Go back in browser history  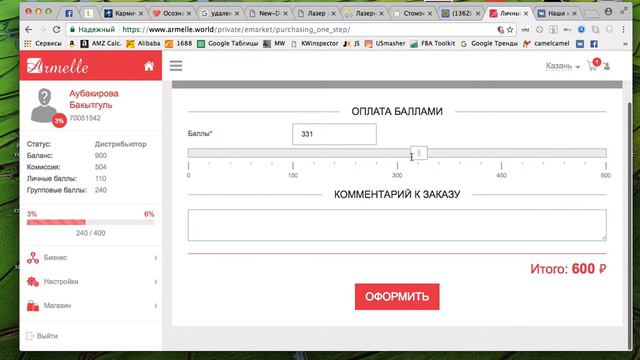coord(28,29)
